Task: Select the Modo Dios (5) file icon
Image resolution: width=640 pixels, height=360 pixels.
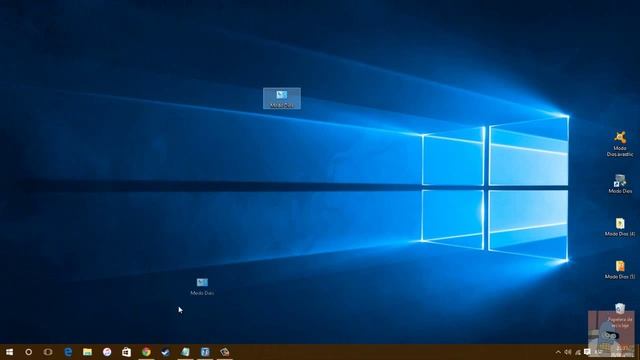Action: pos(620,270)
